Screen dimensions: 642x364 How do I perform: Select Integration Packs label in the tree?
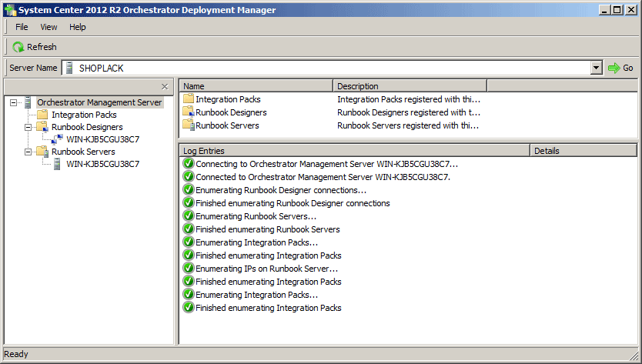click(x=84, y=115)
